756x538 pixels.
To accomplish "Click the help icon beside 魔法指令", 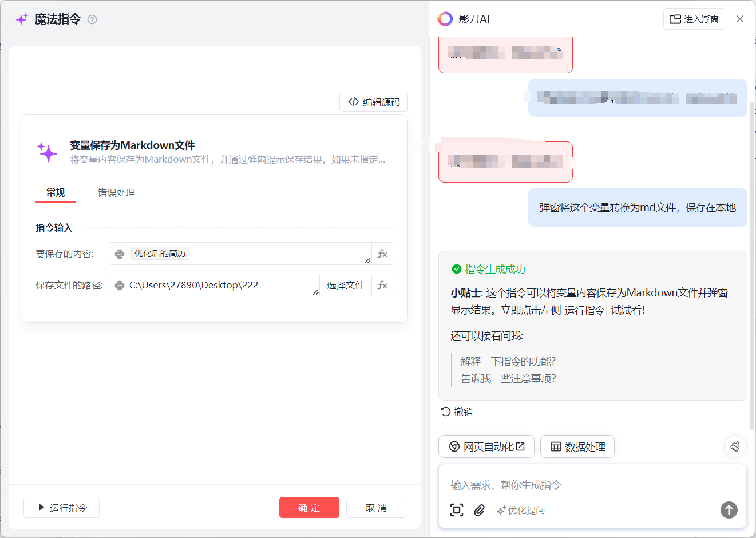I will click(x=92, y=19).
